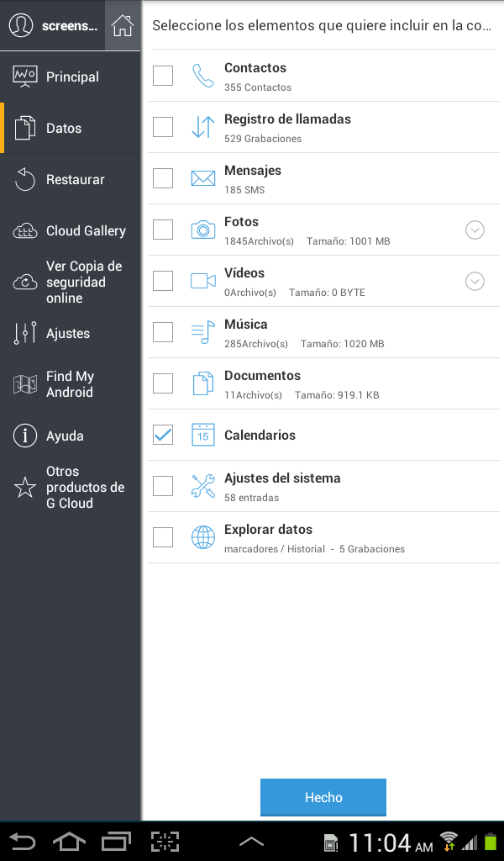This screenshot has width=504, height=861.
Task: Tap the Android back navigation button
Action: click(23, 841)
